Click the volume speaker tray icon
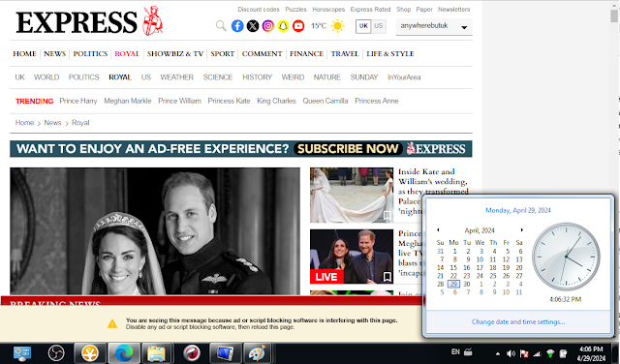 tap(511, 353)
